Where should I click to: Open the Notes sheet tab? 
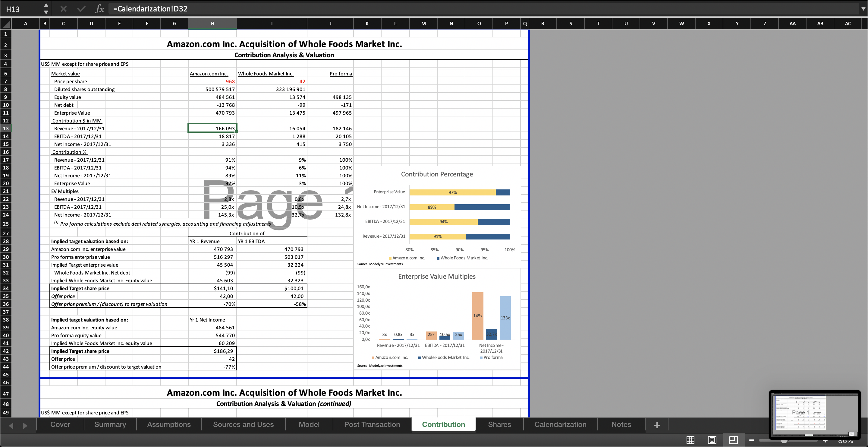point(621,424)
